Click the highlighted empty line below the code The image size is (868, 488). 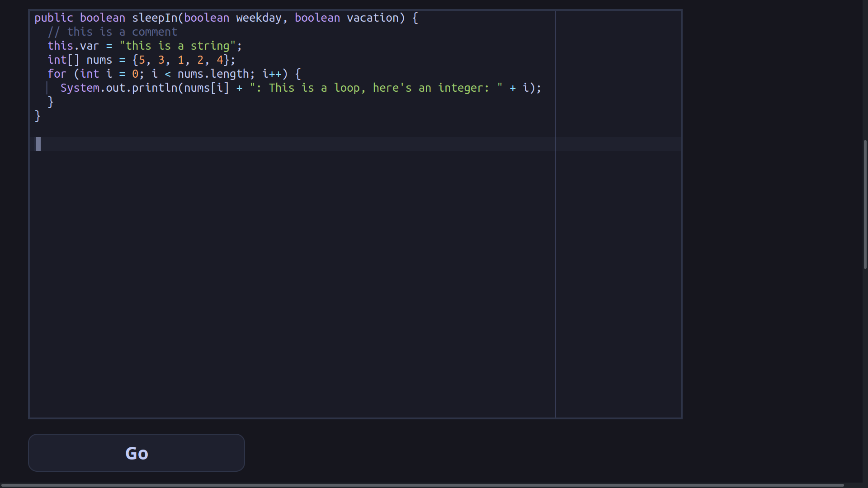[271, 144]
